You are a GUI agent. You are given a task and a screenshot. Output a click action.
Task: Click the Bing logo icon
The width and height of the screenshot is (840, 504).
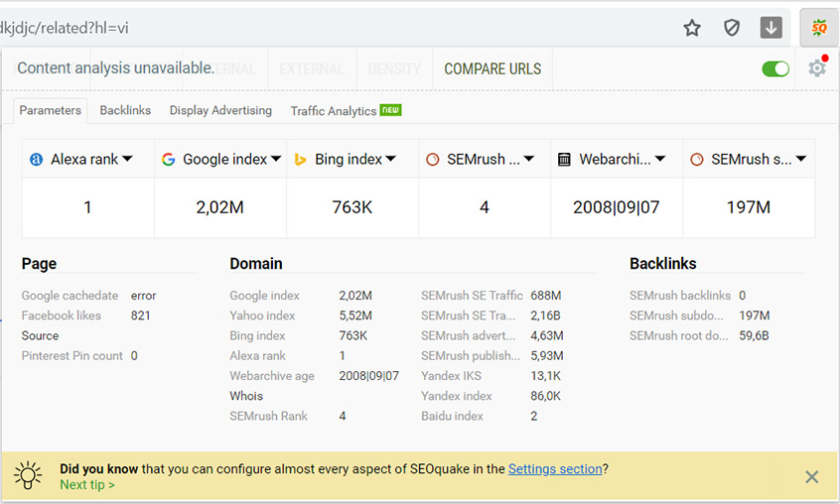pos(300,159)
